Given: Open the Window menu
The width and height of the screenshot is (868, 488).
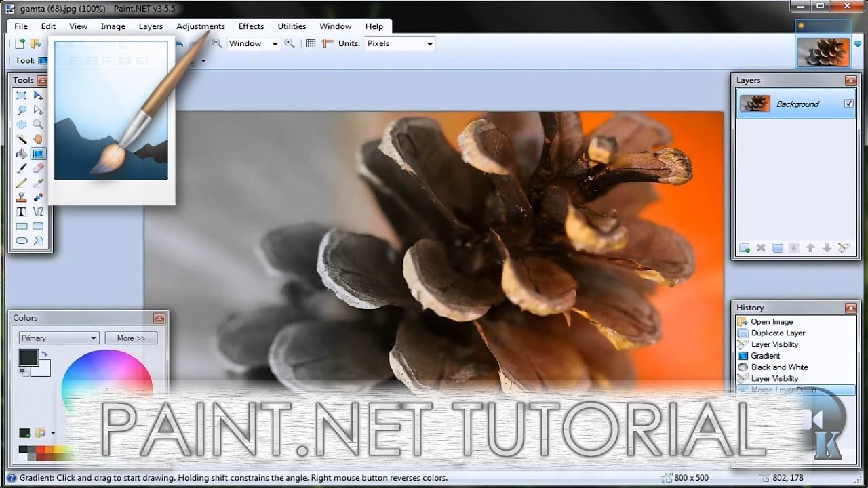Looking at the screenshot, I should [x=335, y=26].
